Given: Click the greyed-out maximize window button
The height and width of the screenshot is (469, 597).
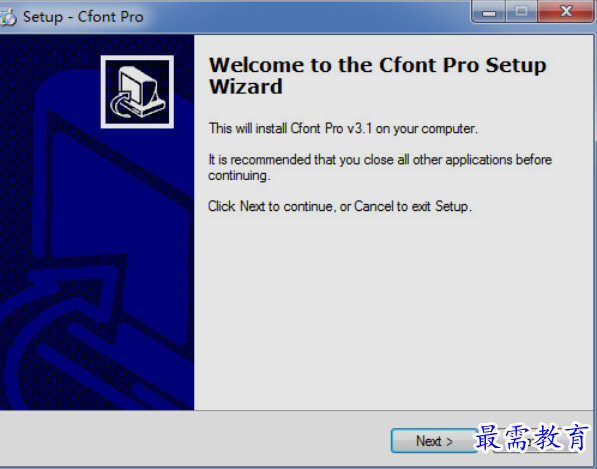Looking at the screenshot, I should point(522,12).
